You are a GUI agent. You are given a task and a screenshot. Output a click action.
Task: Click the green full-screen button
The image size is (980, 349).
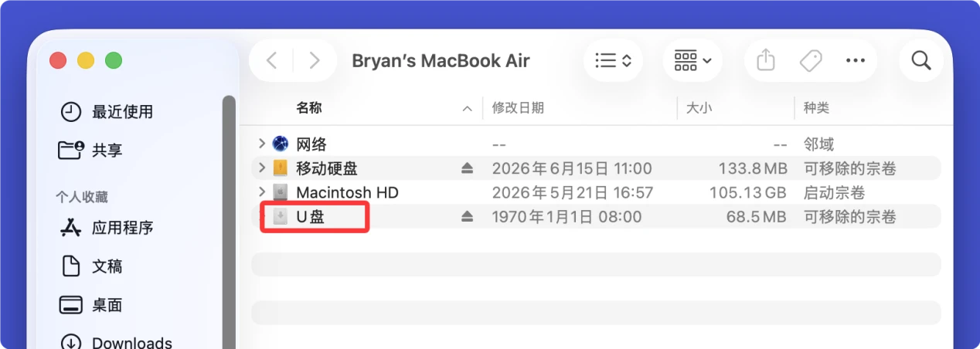(114, 60)
